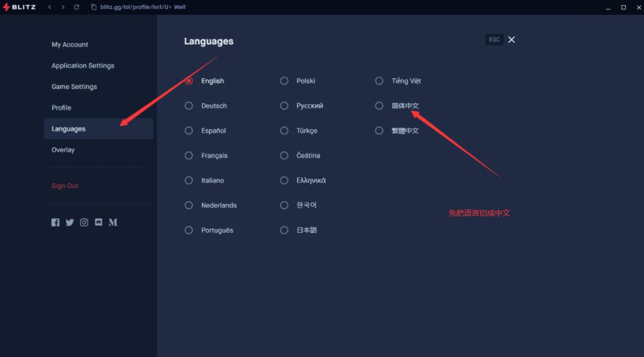Open the Profile settings section

click(x=61, y=107)
